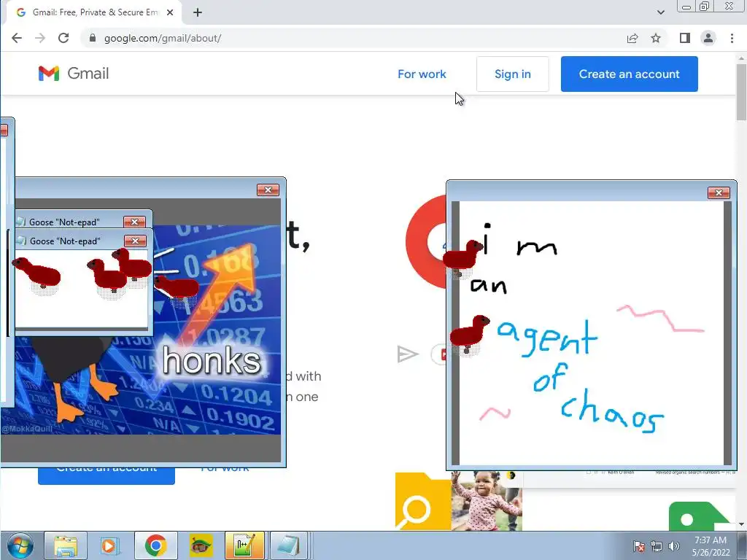The image size is (747, 560).
Task: Click the Chrome taskbar icon
Action: click(x=156, y=545)
